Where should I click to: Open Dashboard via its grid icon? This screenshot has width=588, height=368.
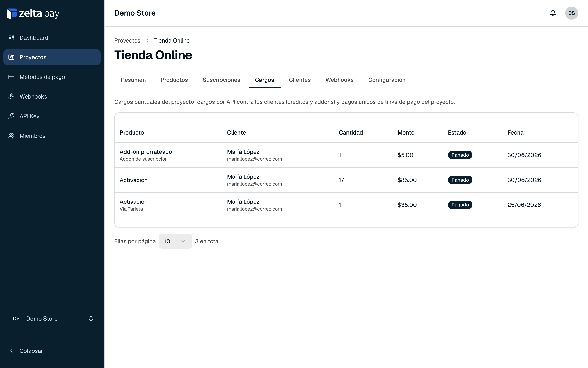click(x=11, y=38)
